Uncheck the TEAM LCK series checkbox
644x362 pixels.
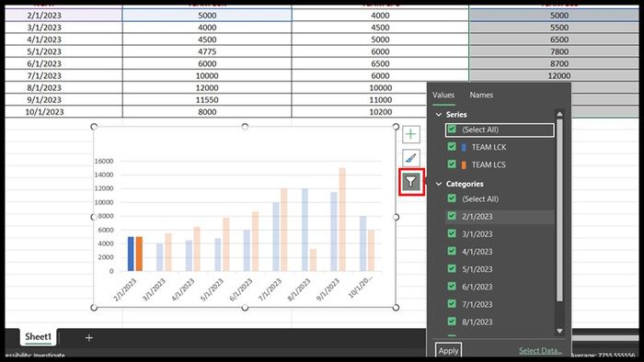point(452,146)
